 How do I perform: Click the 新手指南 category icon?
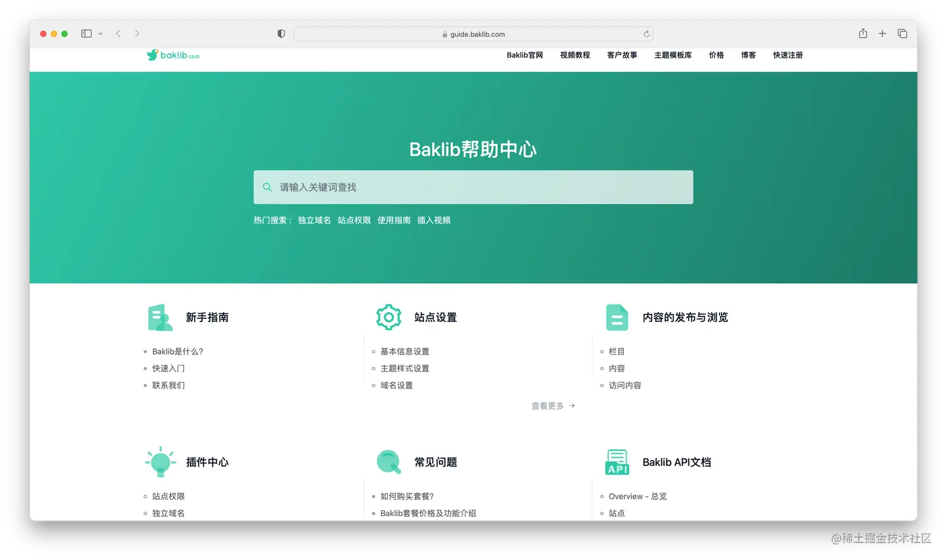(160, 318)
